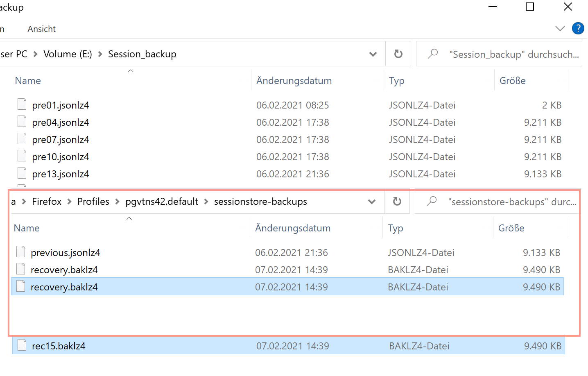588x376 pixels.
Task: Refresh the sessionstore-backups folder view
Action: [x=397, y=202]
